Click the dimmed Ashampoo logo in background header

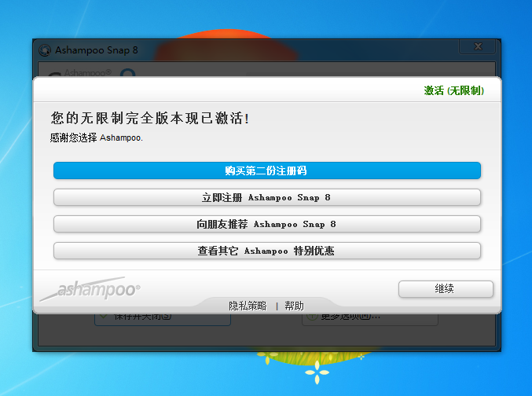point(86,73)
